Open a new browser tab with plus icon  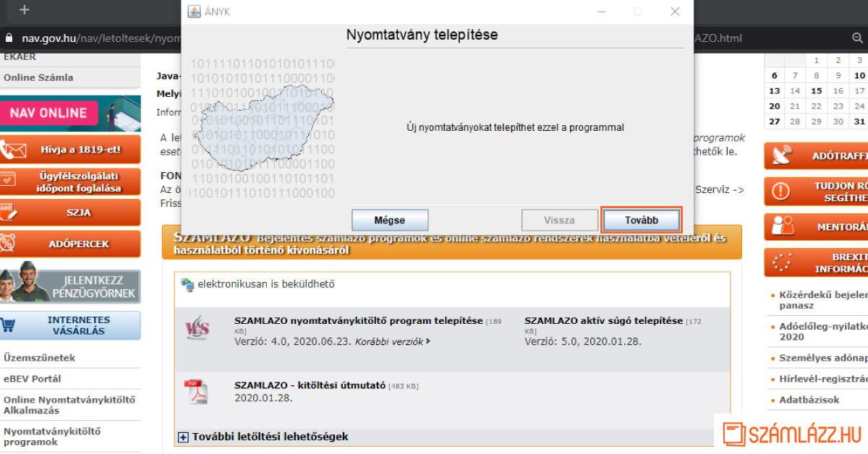[25, 10]
